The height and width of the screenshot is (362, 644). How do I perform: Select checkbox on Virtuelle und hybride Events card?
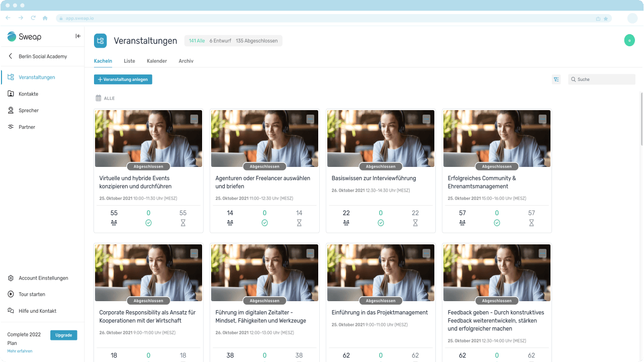click(x=194, y=119)
